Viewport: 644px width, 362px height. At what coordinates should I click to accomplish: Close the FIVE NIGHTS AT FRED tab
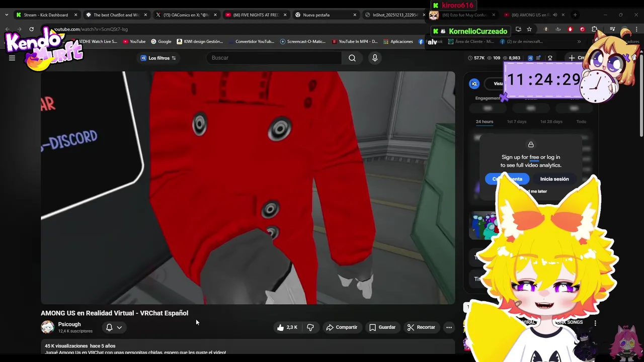pyautogui.click(x=285, y=15)
